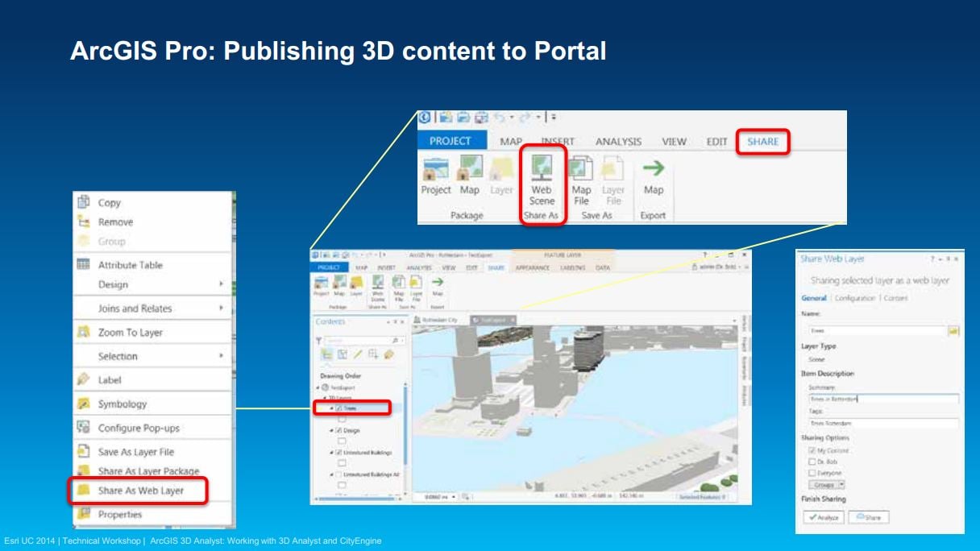Check the Everyone sharing option
This screenshot has height=551, width=980.
811,473
